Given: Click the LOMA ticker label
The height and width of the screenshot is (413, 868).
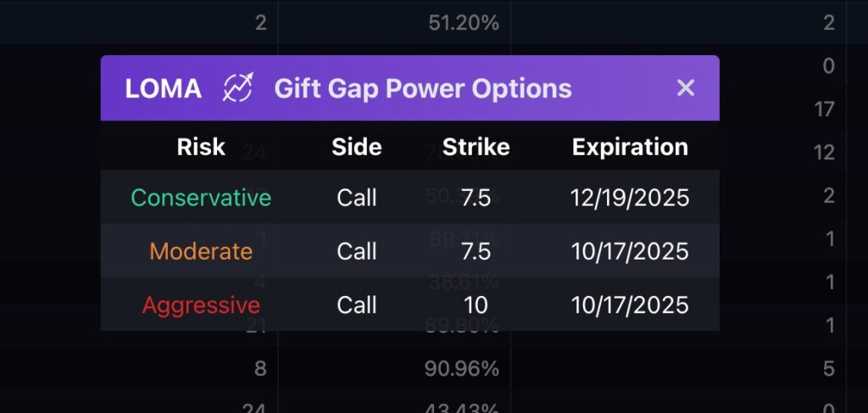Looking at the screenshot, I should (164, 88).
